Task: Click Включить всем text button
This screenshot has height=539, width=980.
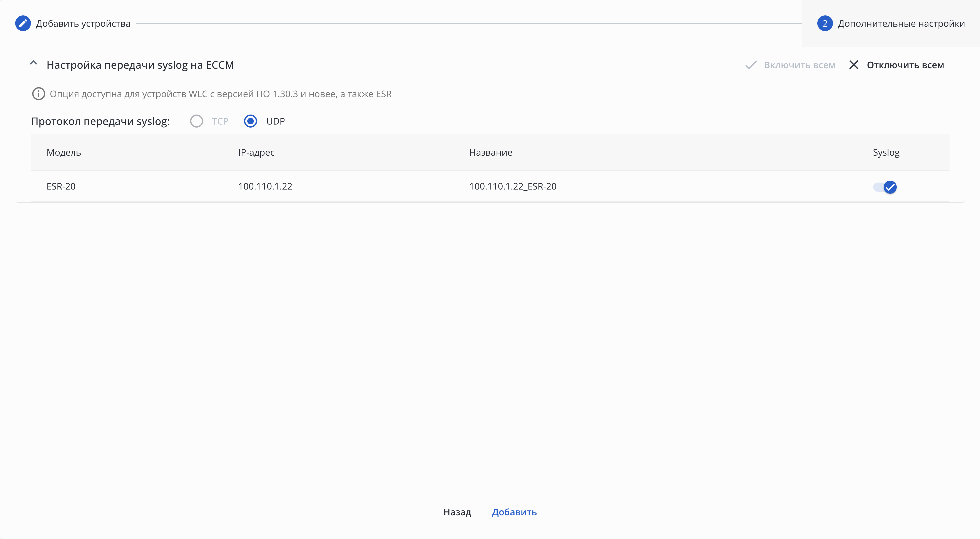Action: pos(799,65)
